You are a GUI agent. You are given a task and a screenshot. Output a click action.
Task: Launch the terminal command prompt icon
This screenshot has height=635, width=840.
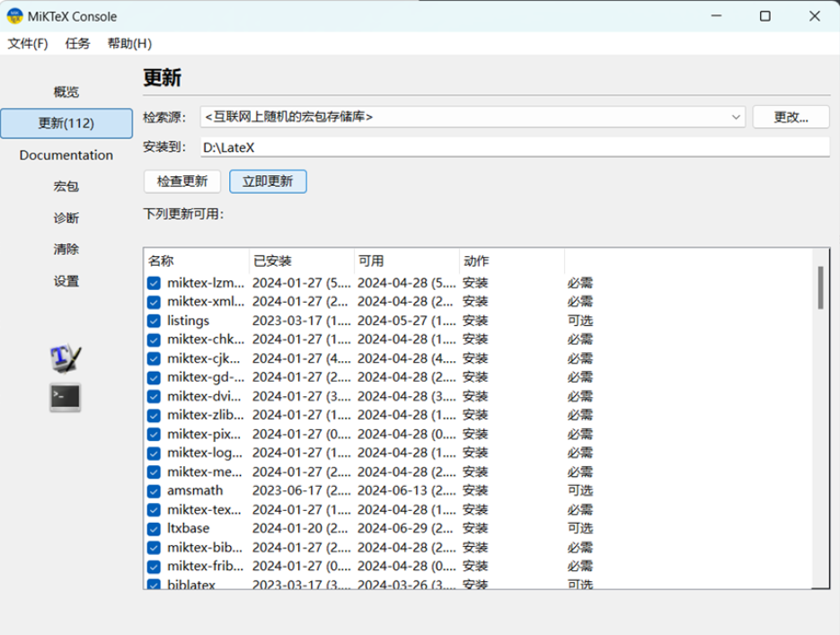pyautogui.click(x=66, y=397)
